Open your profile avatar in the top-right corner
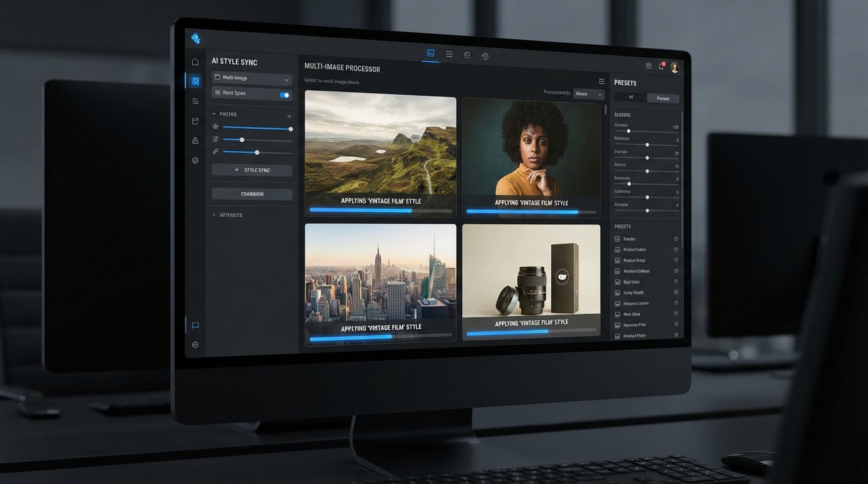 tap(674, 67)
